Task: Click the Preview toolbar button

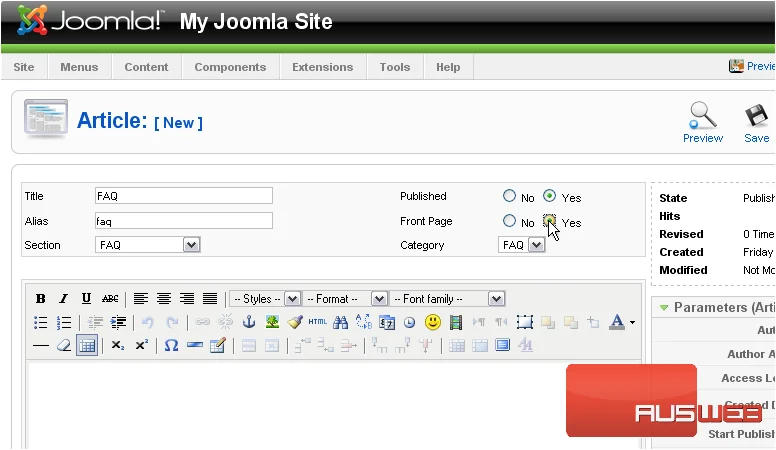Action: pos(703,123)
